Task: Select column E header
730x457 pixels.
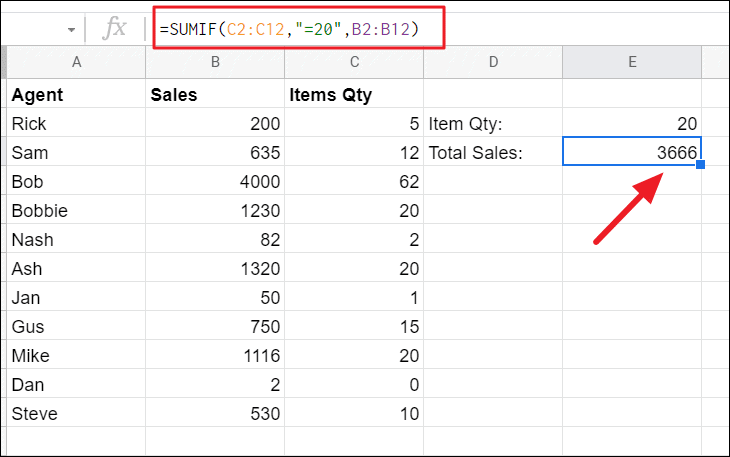Action: pos(632,63)
